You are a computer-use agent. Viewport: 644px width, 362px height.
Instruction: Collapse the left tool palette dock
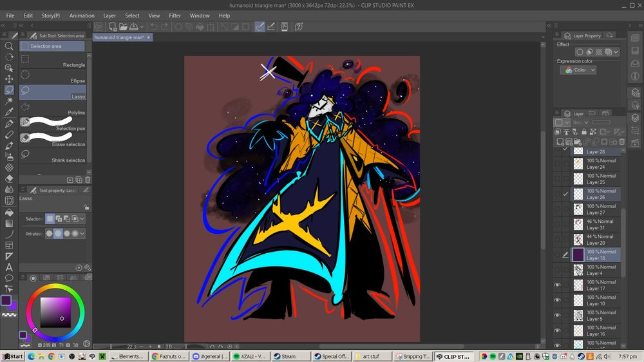4,26
